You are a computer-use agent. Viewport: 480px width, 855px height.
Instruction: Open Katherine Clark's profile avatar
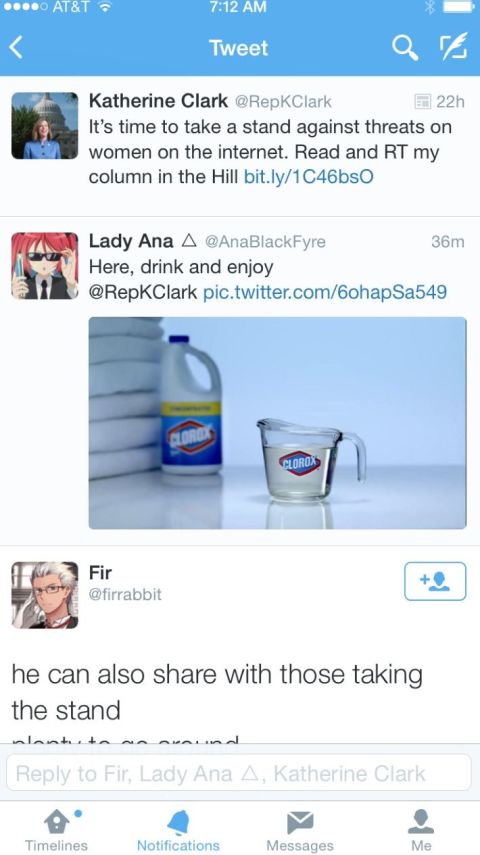45,125
